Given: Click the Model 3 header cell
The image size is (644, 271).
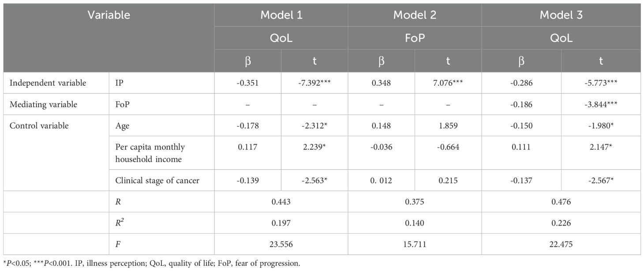Looking at the screenshot, I should [x=561, y=15].
